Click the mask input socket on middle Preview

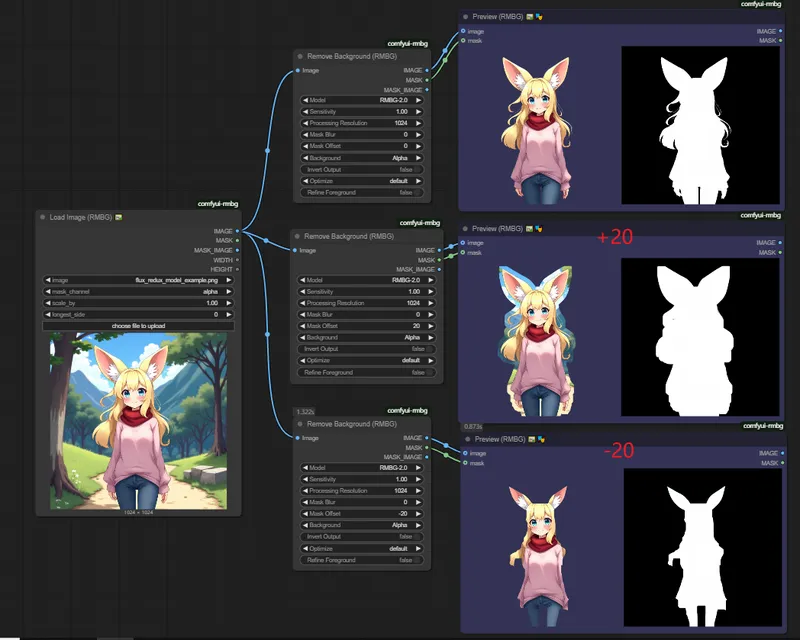point(464,254)
